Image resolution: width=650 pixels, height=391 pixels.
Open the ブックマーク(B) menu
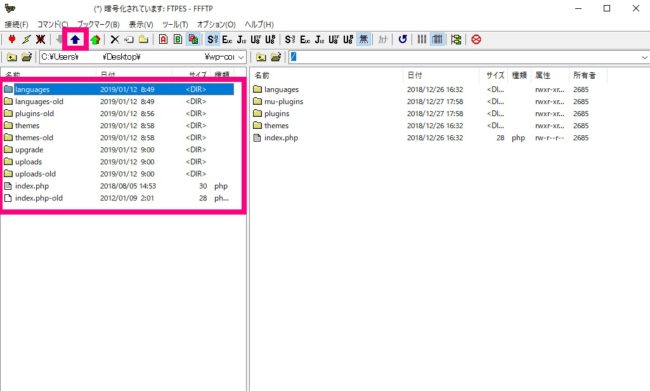pos(98,24)
